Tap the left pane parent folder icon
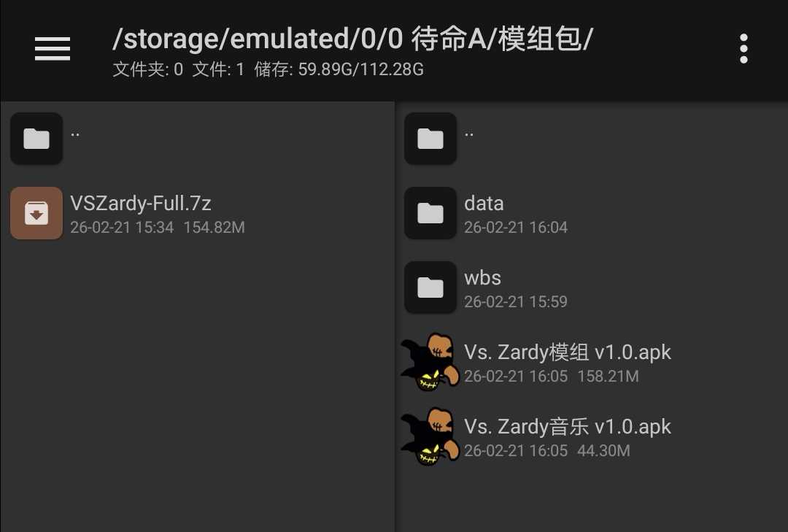788x532 pixels. click(36, 138)
